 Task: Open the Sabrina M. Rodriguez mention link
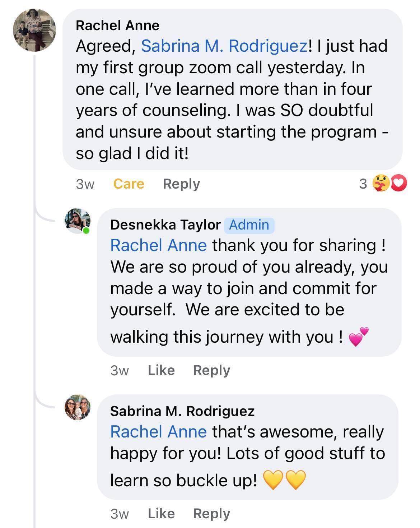(224, 46)
